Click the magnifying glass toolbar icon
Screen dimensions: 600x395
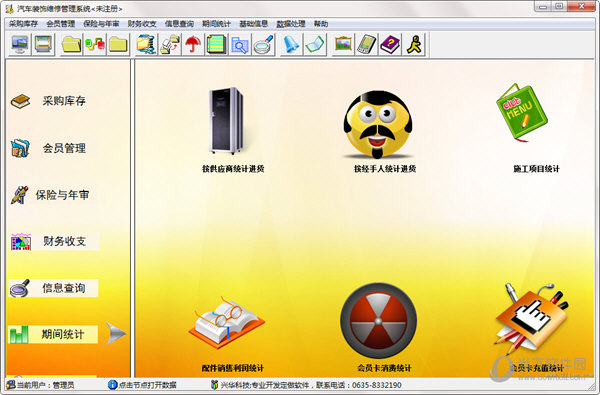[264, 44]
